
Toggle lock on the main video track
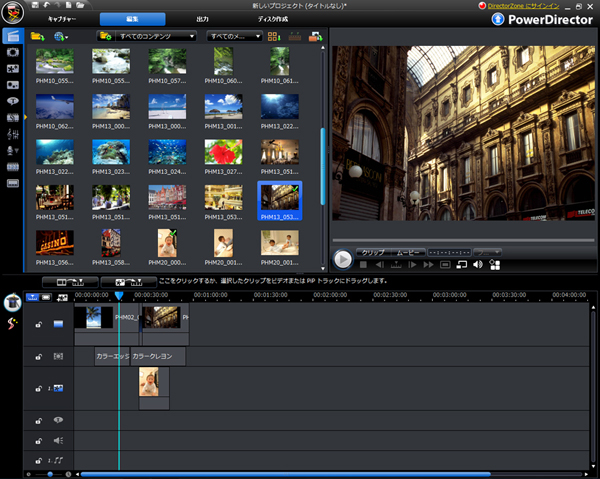[x=38, y=324]
